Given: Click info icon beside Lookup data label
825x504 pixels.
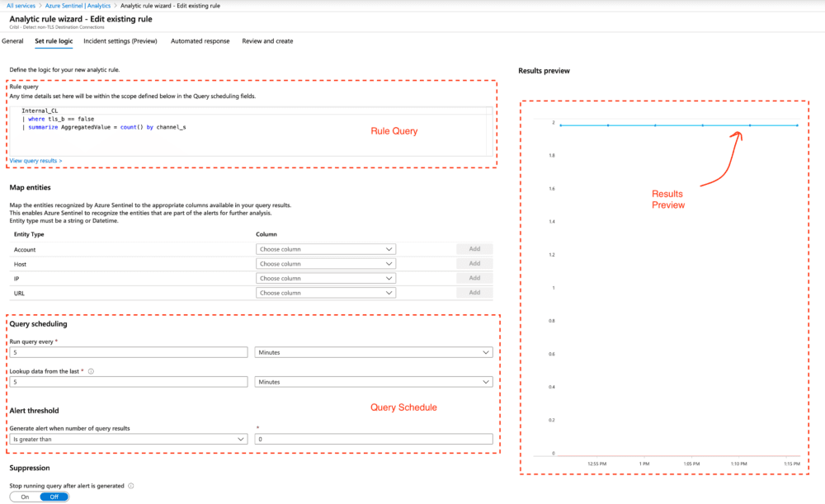Looking at the screenshot, I should pos(91,371).
